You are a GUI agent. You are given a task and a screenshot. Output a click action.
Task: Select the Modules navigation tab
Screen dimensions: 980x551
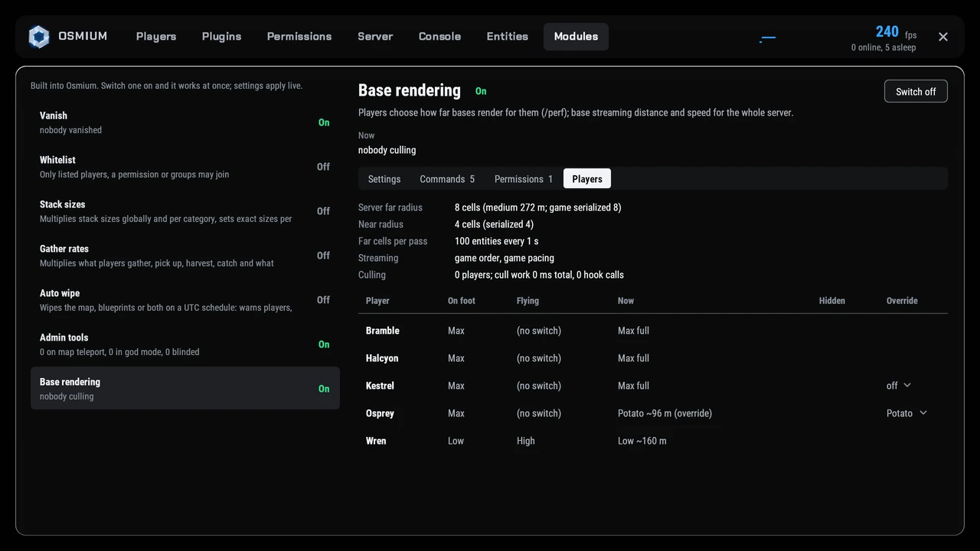pyautogui.click(x=577, y=37)
